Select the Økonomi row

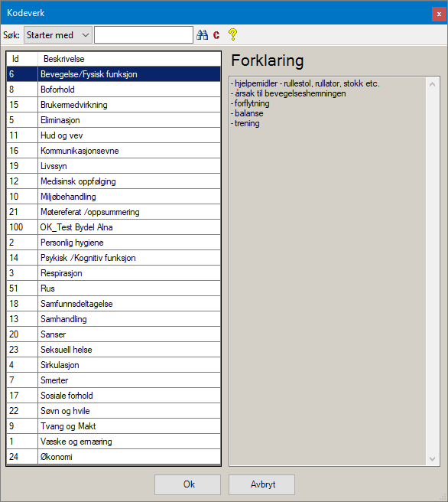113,457
